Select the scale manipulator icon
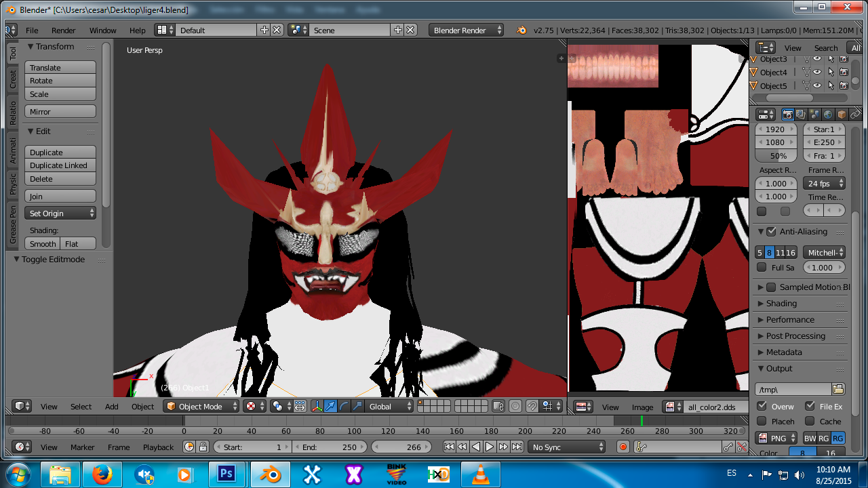Screen dimensions: 868x488 pyautogui.click(x=357, y=406)
